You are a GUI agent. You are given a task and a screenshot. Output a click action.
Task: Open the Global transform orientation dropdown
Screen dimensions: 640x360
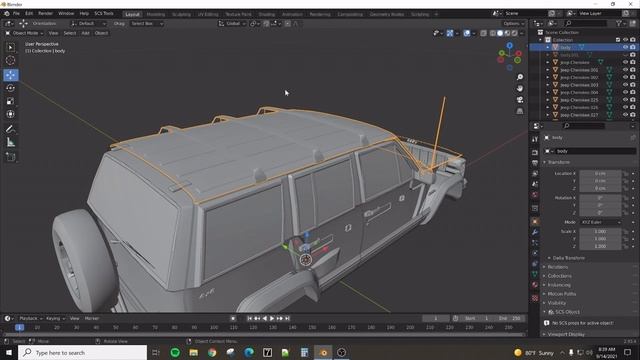232,24
